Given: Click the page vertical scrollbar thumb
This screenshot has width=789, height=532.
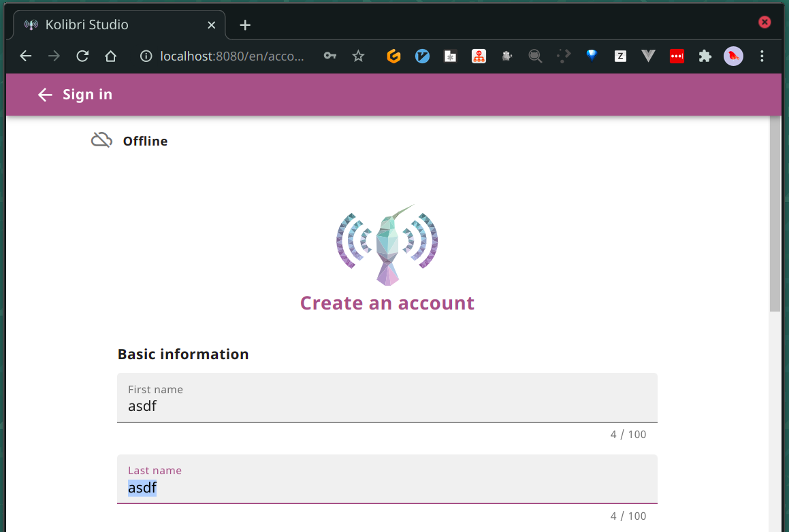Looking at the screenshot, I should 775,213.
